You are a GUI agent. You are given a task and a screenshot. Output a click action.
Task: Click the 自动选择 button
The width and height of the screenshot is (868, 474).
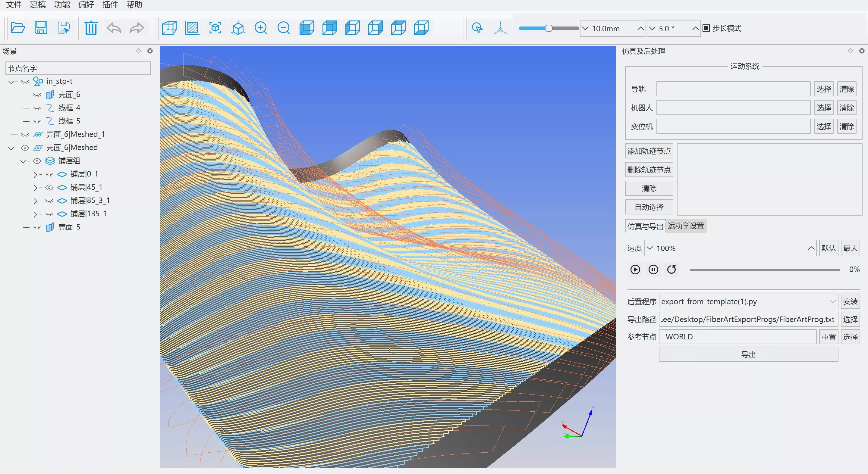(649, 207)
